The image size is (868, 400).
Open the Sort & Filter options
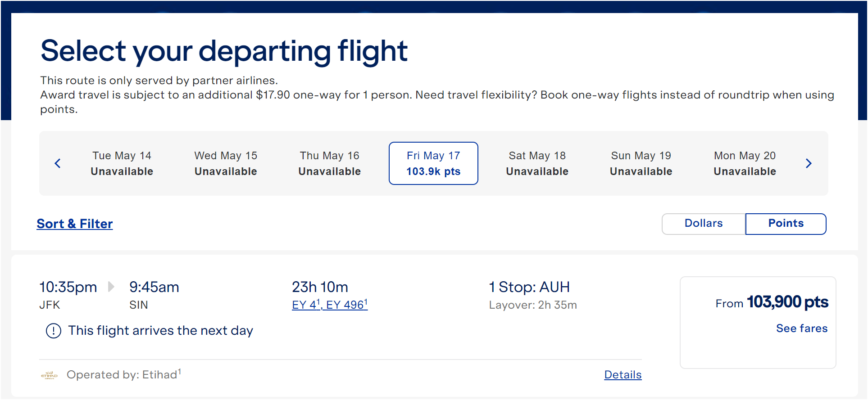coord(74,224)
